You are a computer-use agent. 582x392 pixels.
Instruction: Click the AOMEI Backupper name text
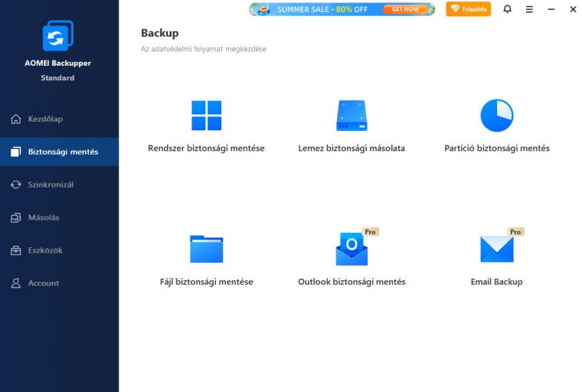pos(58,63)
